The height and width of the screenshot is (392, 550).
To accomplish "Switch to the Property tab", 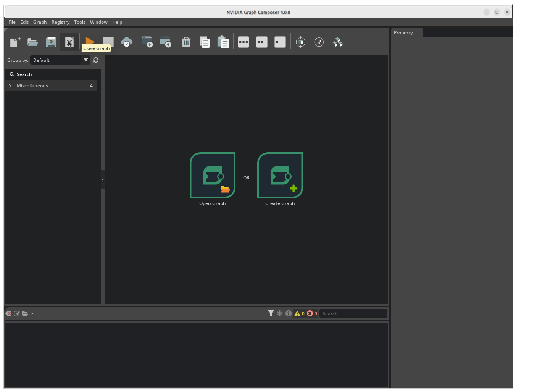I will point(403,32).
